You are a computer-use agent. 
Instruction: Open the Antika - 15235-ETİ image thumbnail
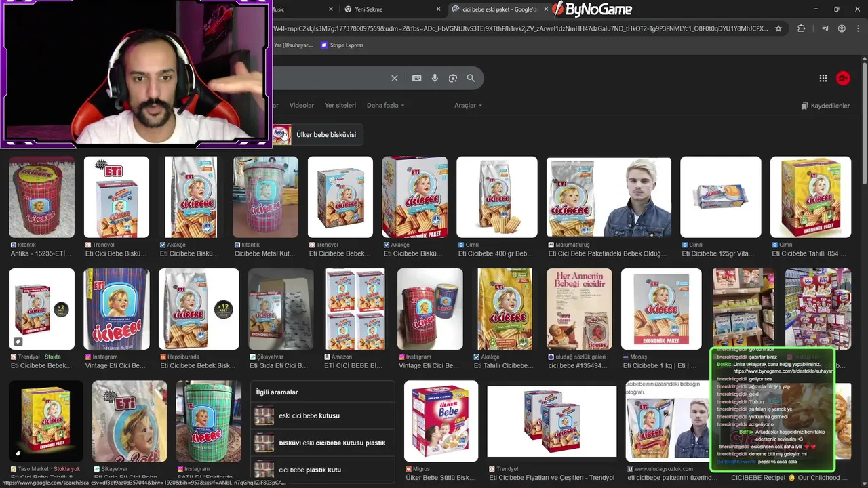pos(41,197)
